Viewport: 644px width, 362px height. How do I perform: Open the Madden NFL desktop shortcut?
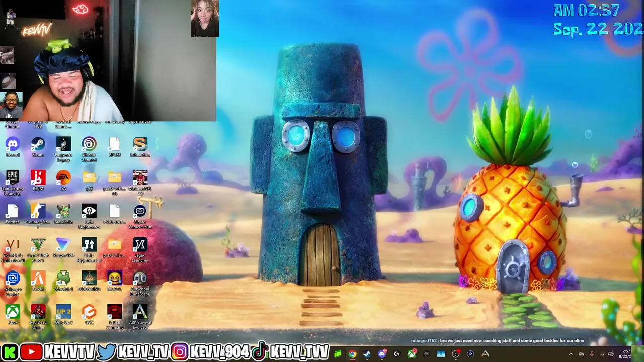click(140, 183)
